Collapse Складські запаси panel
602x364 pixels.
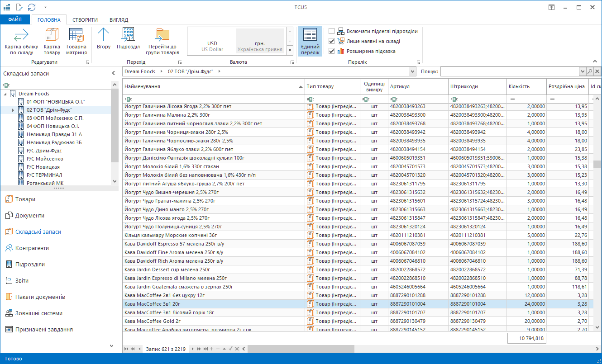(x=114, y=73)
